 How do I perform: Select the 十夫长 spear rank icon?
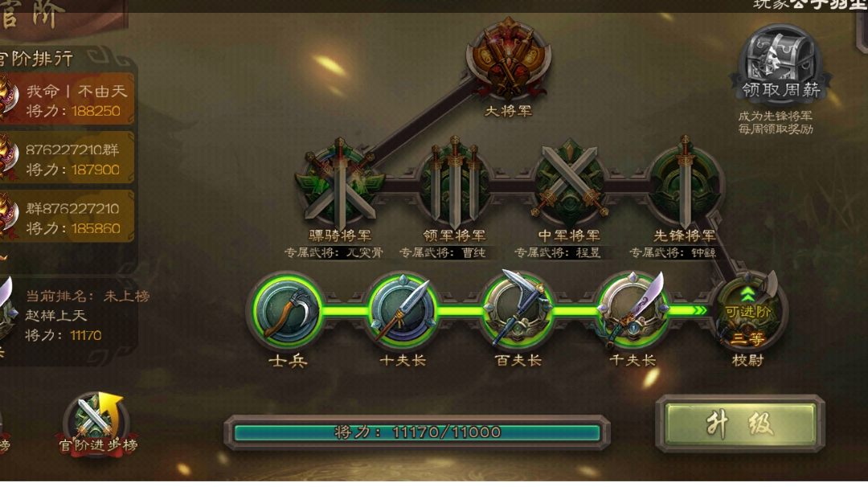coord(403,310)
